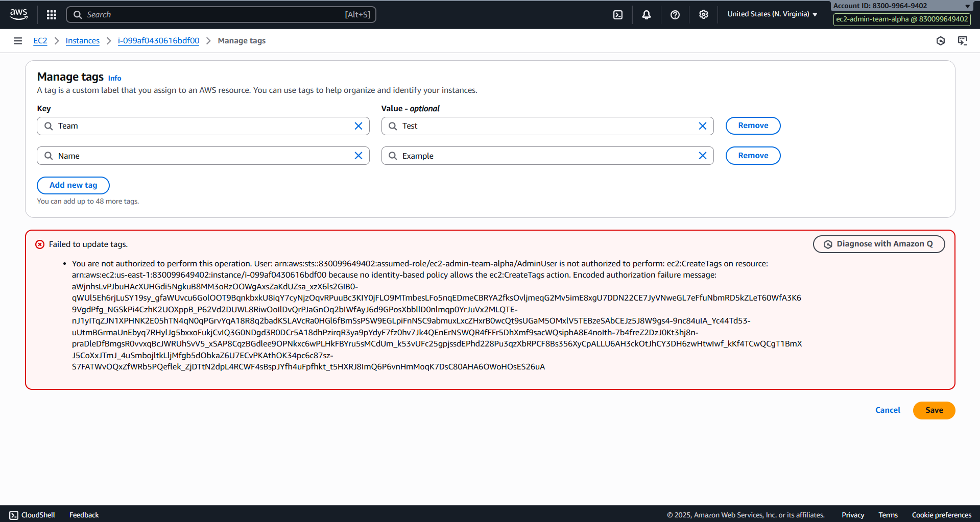Open the settings gear icon
Viewport: 980px width, 522px height.
(x=704, y=15)
